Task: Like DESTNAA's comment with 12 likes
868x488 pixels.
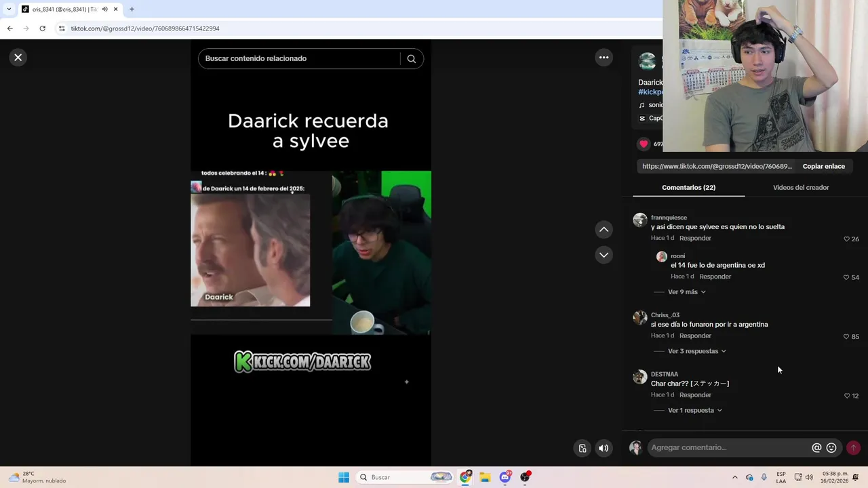Action: tap(846, 396)
